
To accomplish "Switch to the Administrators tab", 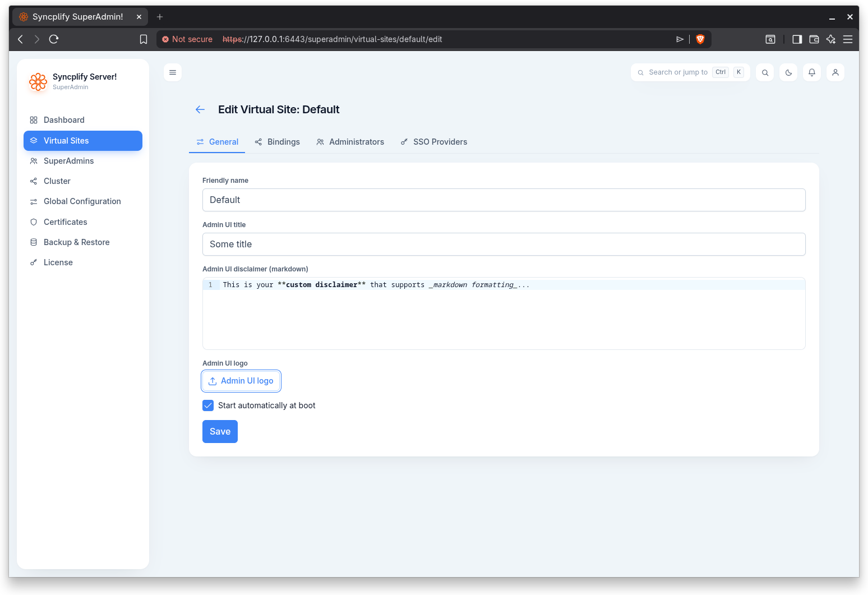I will (x=350, y=142).
